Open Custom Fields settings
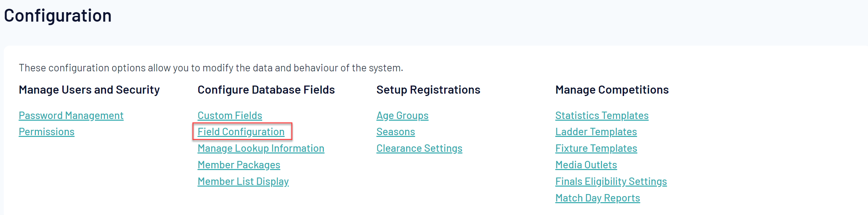Viewport: 868px width, 215px height. (x=230, y=116)
